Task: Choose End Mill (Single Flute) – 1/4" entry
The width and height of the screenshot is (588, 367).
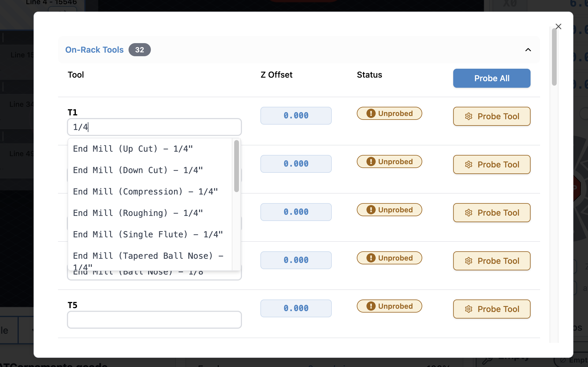Action: coord(148,234)
